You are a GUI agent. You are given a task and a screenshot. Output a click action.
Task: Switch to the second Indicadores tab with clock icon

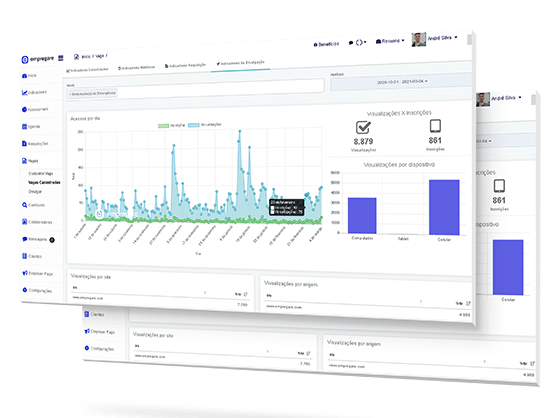point(136,67)
